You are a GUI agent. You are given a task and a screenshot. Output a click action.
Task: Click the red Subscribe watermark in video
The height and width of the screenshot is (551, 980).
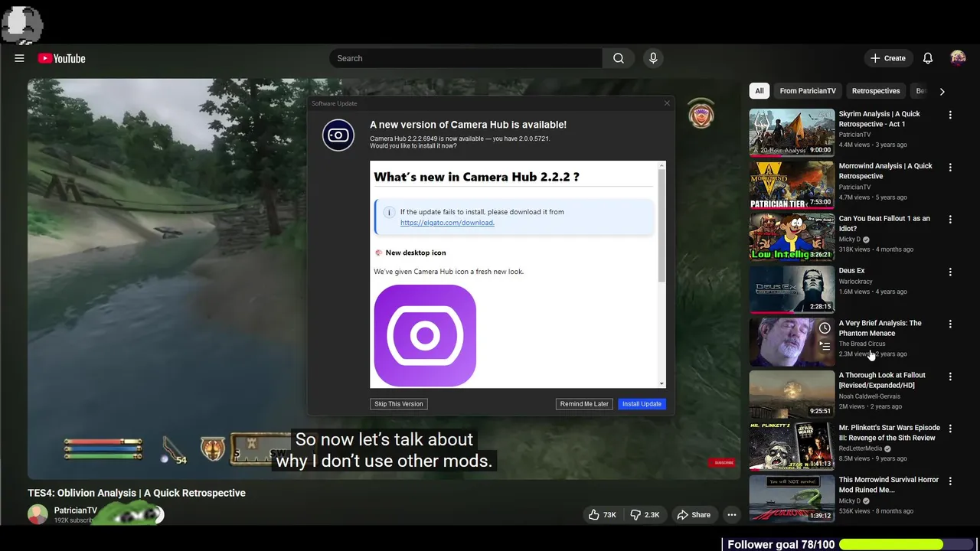point(724,463)
